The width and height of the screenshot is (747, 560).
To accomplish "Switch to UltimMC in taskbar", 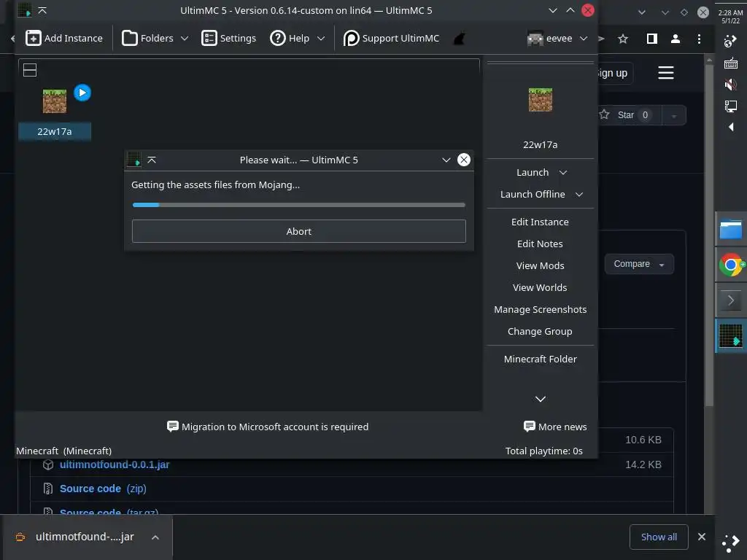I will click(x=731, y=335).
